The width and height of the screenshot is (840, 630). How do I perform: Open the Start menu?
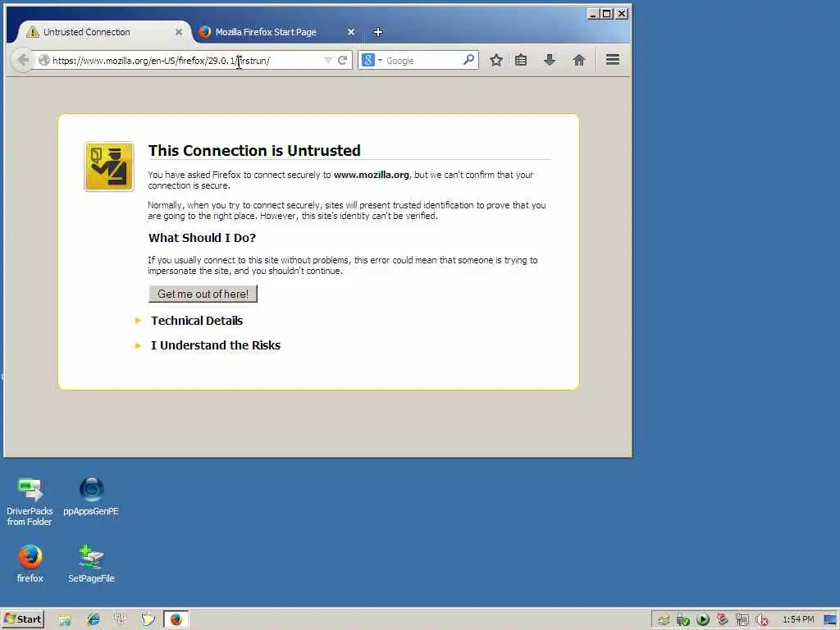click(x=22, y=619)
